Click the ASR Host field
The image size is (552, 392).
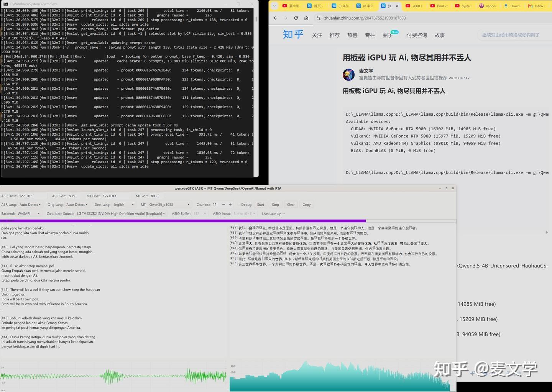coord(32,196)
